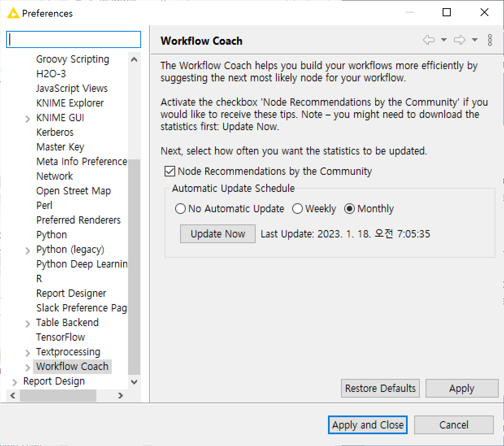
Task: Click the horizontal scrollbar thumb
Action: coord(58,396)
